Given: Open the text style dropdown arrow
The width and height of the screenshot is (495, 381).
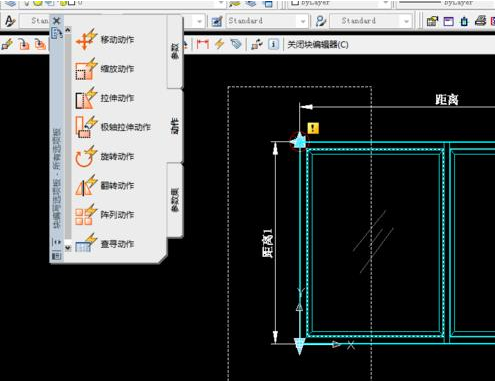Looking at the screenshot, I should tap(199, 22).
